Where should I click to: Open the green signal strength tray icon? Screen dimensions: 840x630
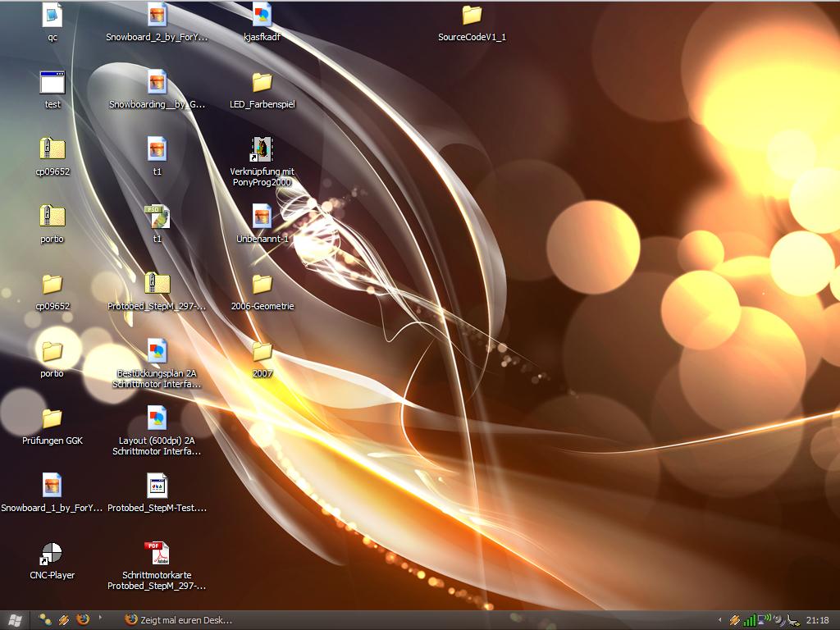coord(749,620)
